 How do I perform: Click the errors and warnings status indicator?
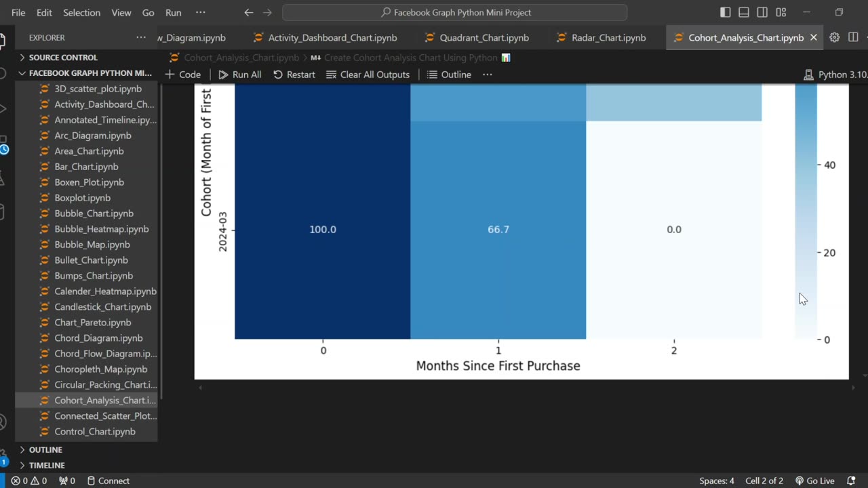[x=29, y=481]
